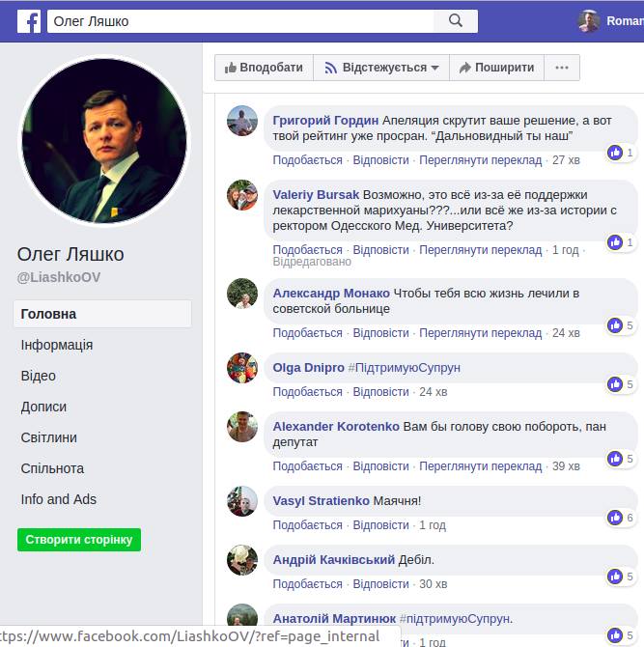Click the search field containing Олег Ляшко

point(241,20)
